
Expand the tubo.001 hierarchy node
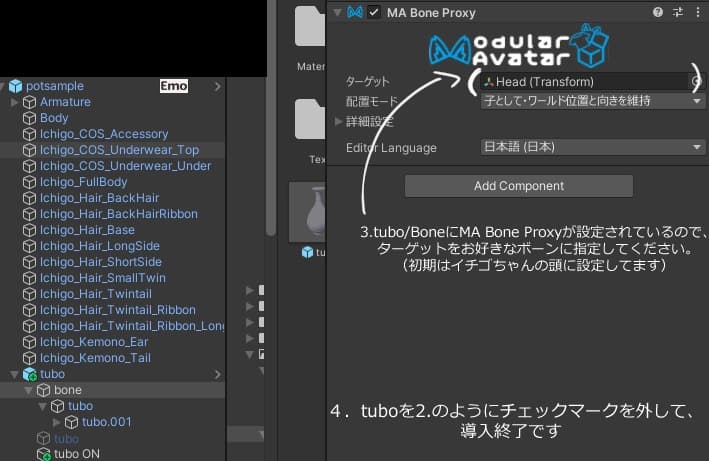click(x=57, y=422)
